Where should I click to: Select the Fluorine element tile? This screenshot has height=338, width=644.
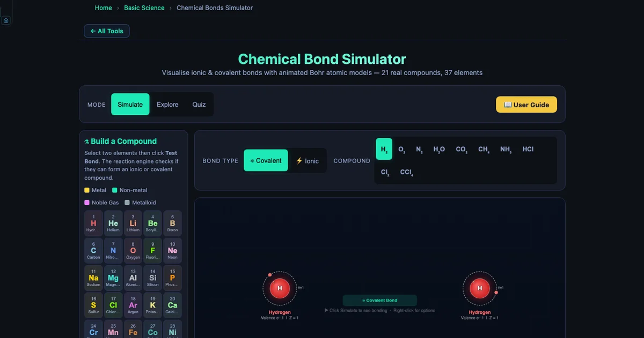[153, 251]
